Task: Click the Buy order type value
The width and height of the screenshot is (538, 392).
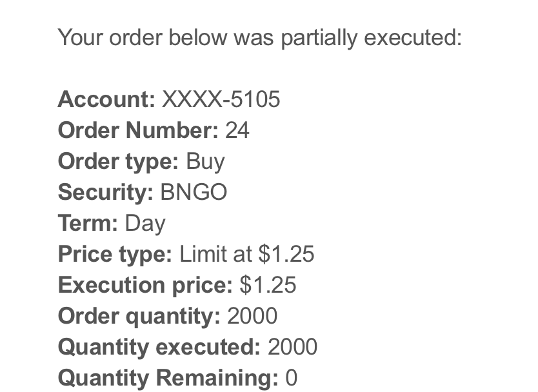Action: click(205, 161)
